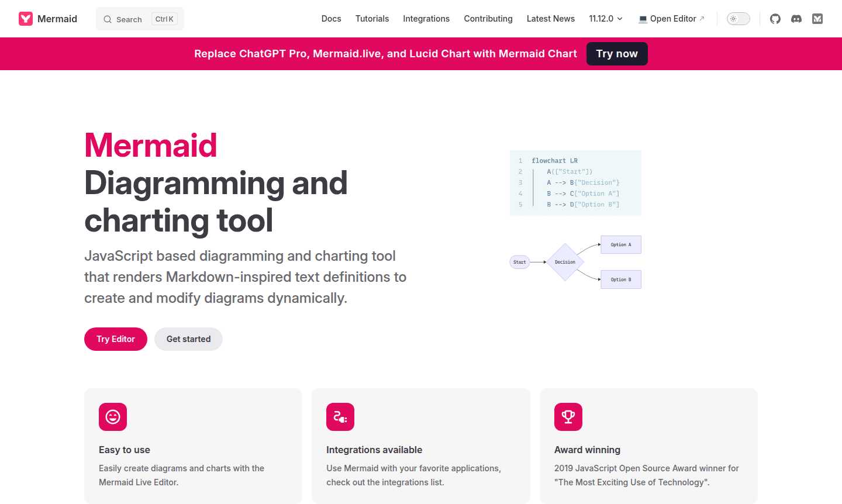Screen dimensions: 842x504
Task: Select the plug icon above Integrations available
Action: coord(340,417)
